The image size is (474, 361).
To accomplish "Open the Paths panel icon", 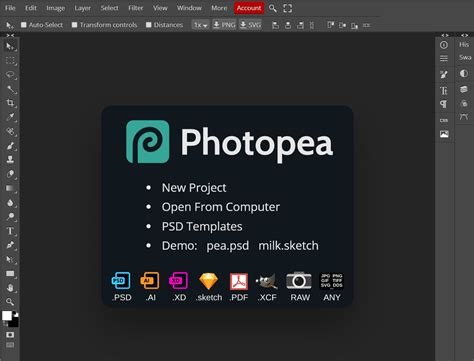I will point(464,117).
